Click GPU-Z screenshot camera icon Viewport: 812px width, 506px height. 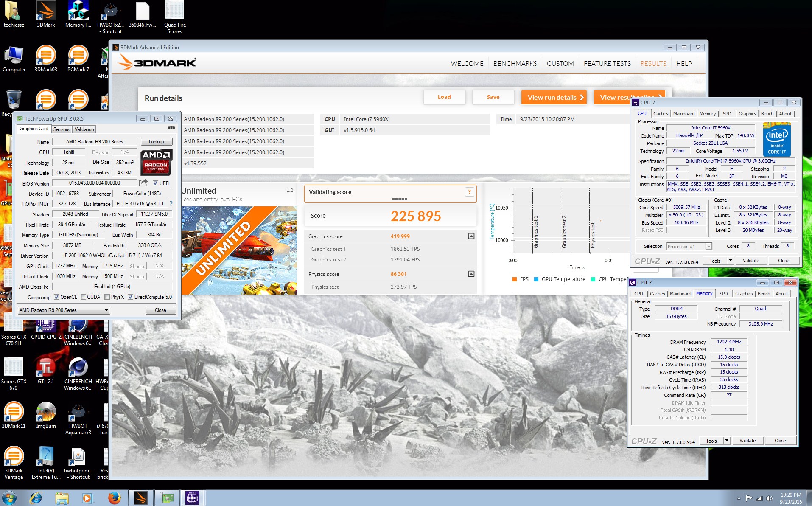(171, 127)
